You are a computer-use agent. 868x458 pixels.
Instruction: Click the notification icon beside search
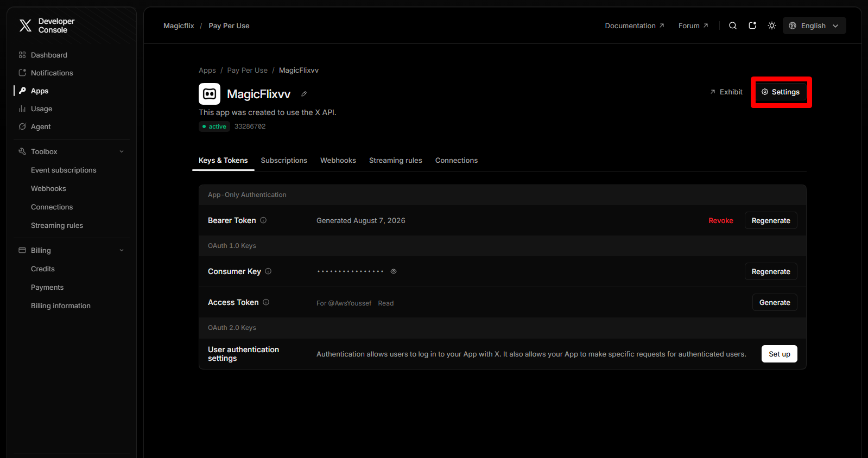(x=752, y=26)
